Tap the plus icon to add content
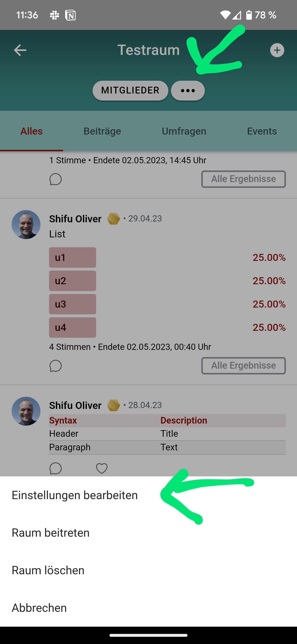The height and width of the screenshot is (644, 297). pyautogui.click(x=277, y=50)
